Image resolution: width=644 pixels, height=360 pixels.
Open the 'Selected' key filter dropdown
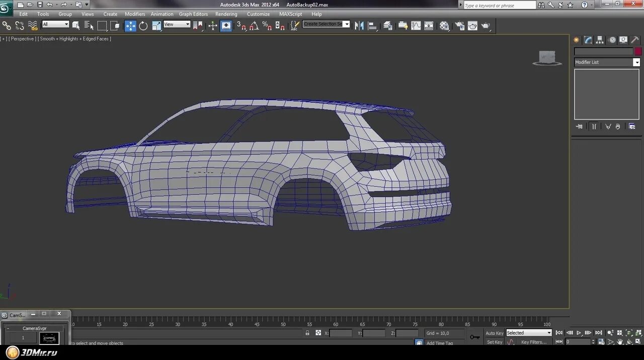529,333
